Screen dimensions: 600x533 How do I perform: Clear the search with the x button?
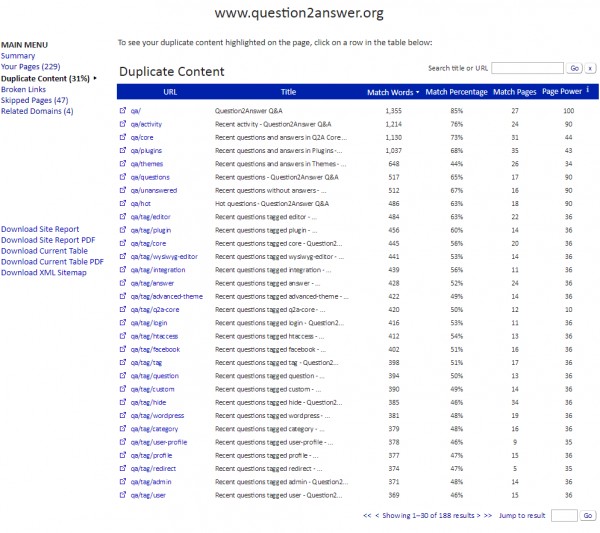(589, 68)
